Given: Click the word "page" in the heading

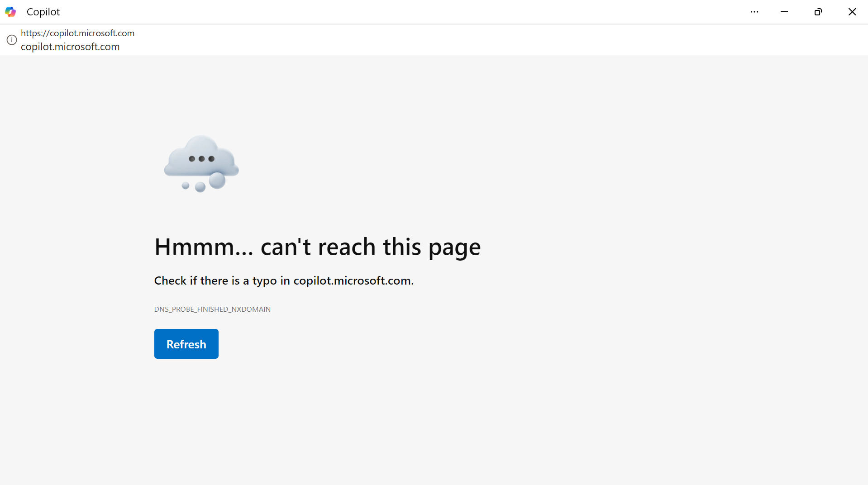Looking at the screenshot, I should coord(454,248).
